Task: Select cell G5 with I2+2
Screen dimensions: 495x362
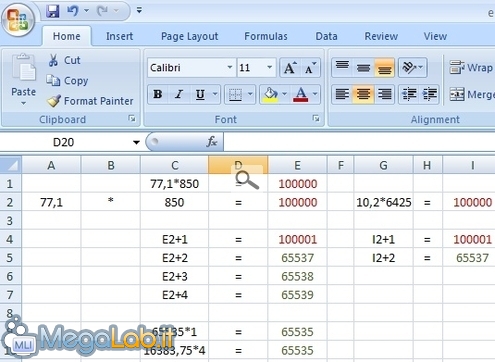Action: click(x=384, y=258)
